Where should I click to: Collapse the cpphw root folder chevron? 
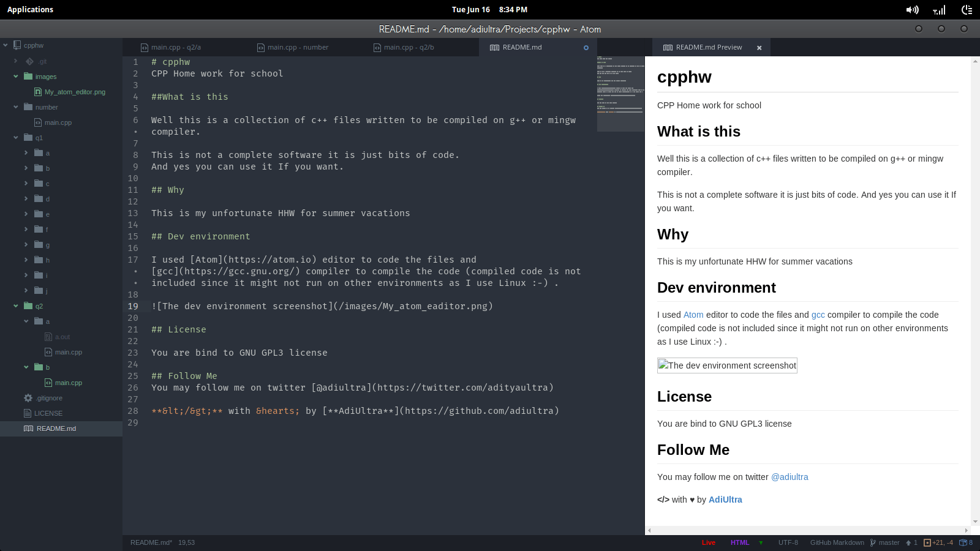(6, 45)
